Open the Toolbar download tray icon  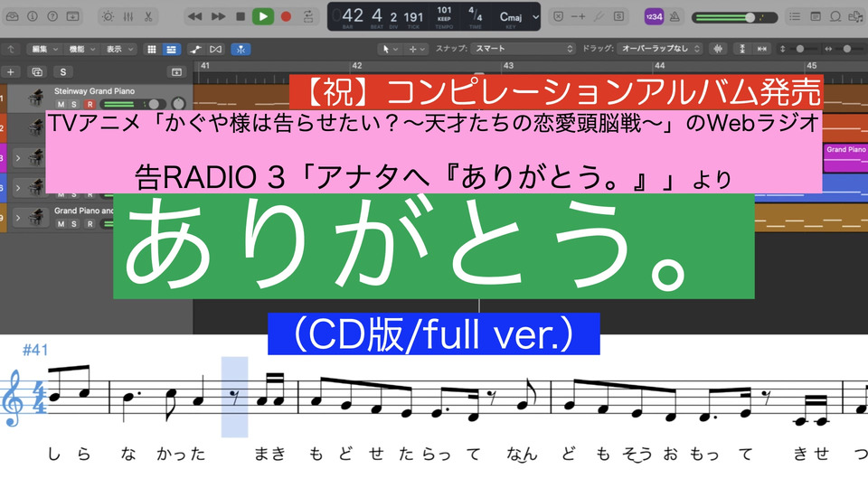[72, 16]
